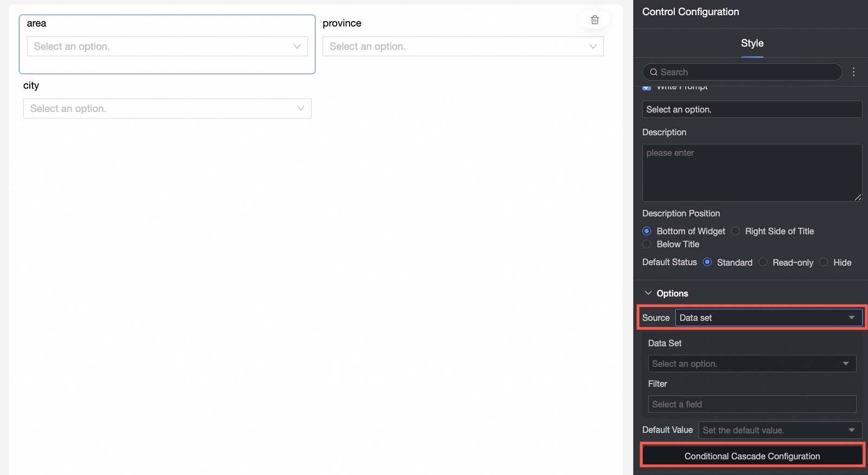The width and height of the screenshot is (868, 475).
Task: Select Standard default status
Action: click(707, 262)
